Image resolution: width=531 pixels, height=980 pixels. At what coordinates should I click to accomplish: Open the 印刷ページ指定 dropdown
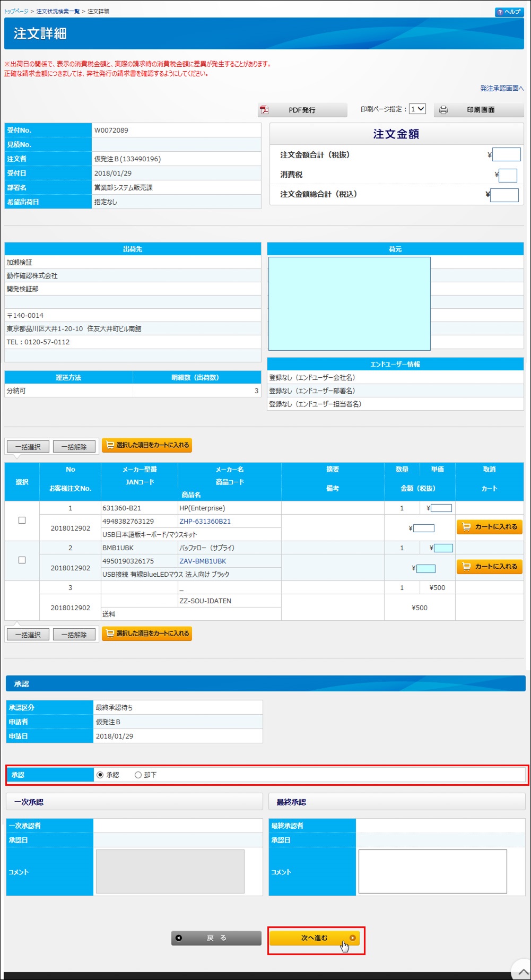click(417, 109)
